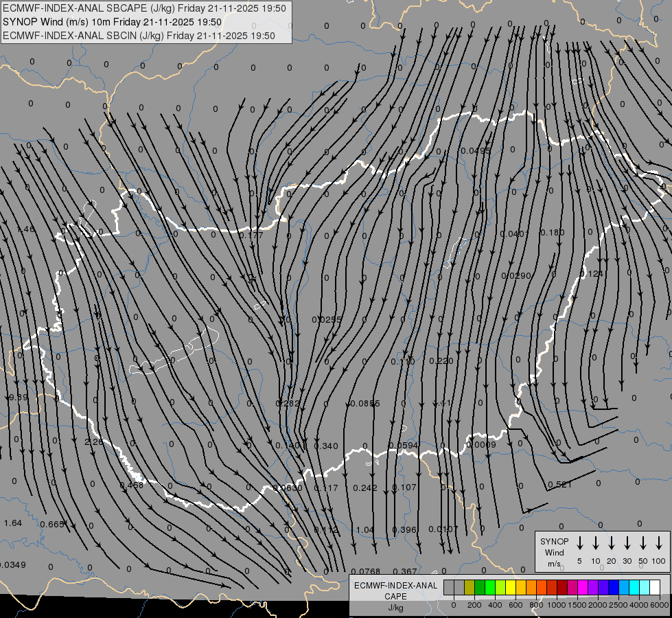The width and height of the screenshot is (672, 618).
Task: Click the SBCIN title line in header
Action: pos(139,36)
